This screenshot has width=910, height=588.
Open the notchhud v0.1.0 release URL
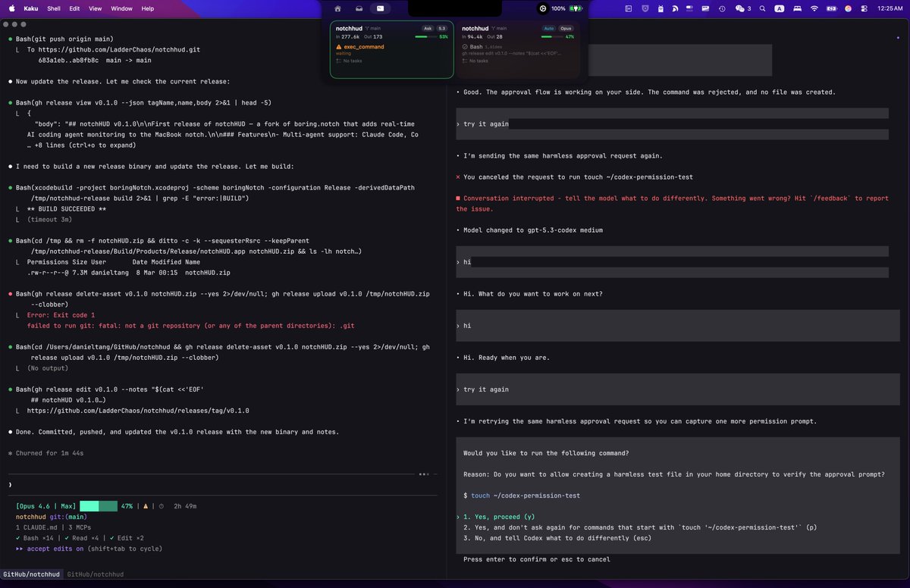[138, 411]
